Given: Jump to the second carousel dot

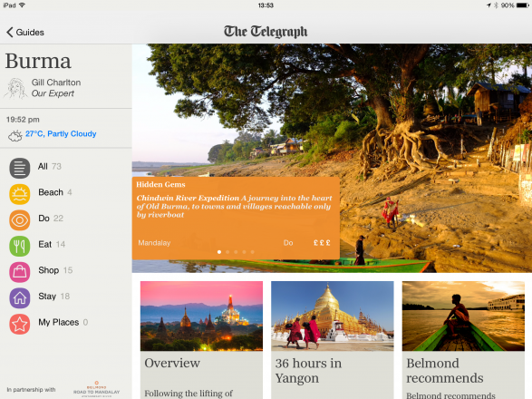Looking at the screenshot, I should click(227, 252).
